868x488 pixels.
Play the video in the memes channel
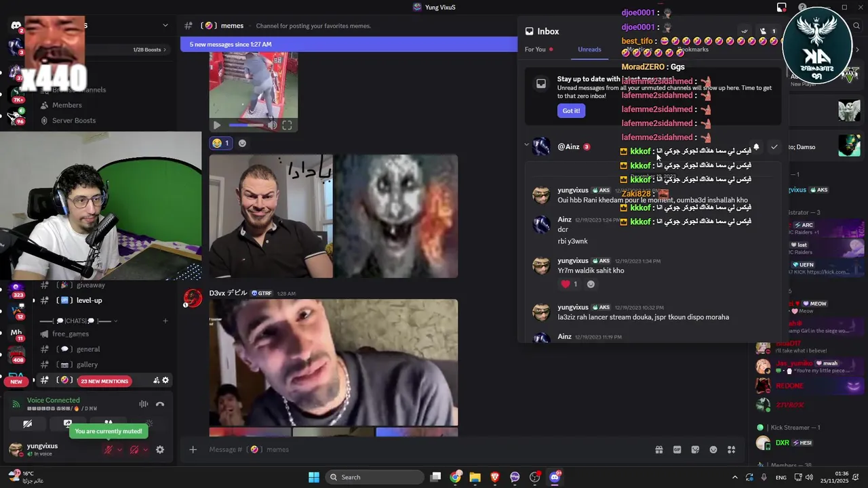(x=216, y=125)
